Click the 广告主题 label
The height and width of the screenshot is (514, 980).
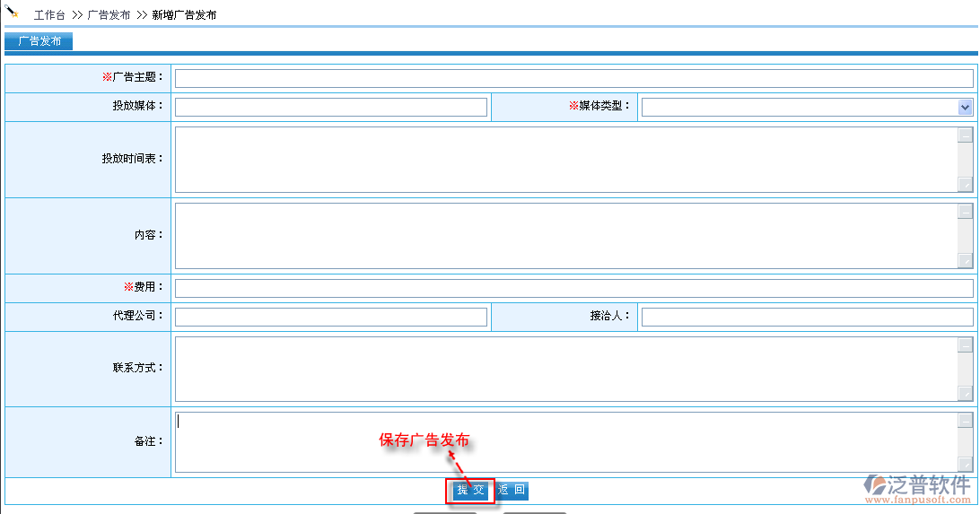pyautogui.click(x=133, y=77)
